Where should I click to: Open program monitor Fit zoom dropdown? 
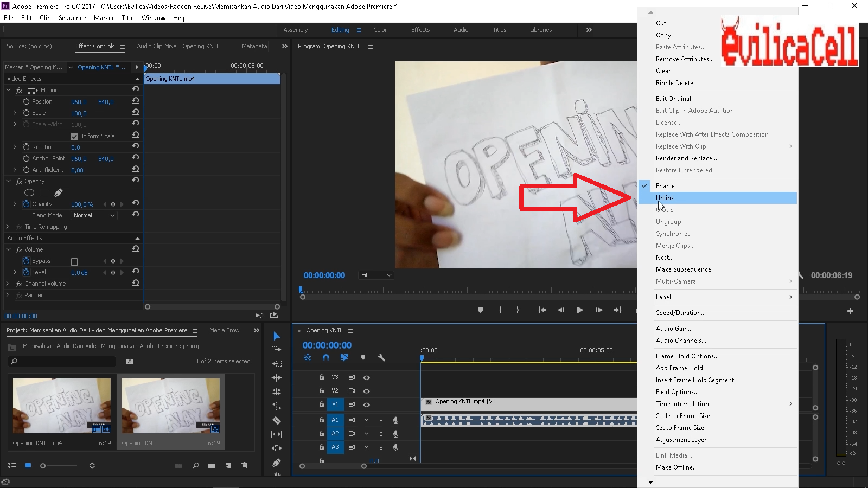pyautogui.click(x=376, y=275)
